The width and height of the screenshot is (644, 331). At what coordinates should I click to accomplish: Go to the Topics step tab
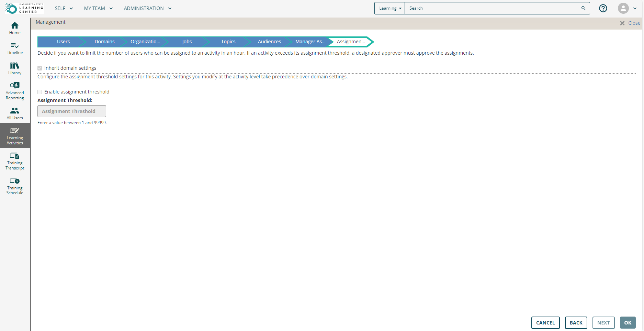(227, 42)
